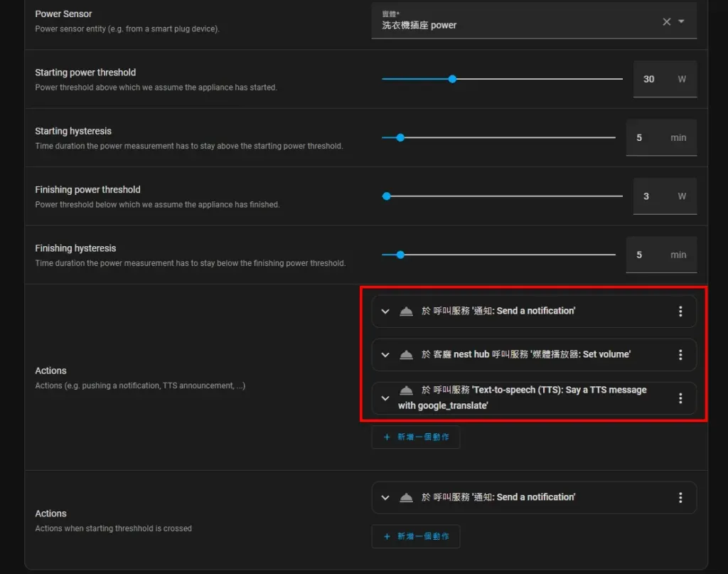Click the Starting power threshold slider handle
This screenshot has width=728, height=574.
pyautogui.click(x=452, y=79)
